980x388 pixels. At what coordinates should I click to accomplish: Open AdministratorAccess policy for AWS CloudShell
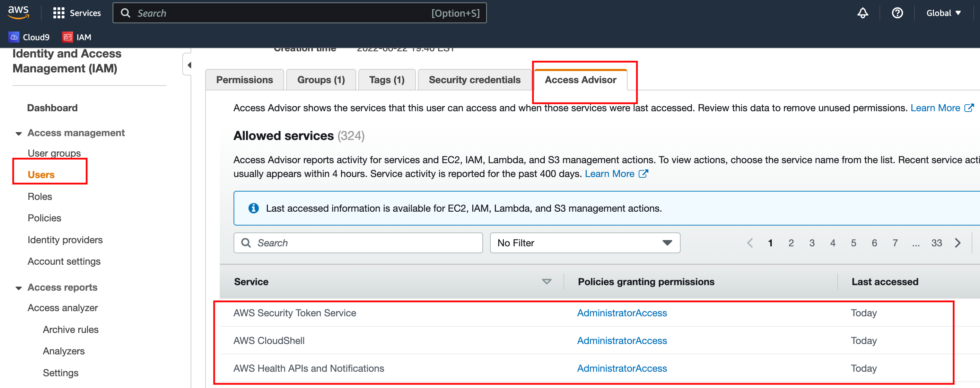(x=622, y=341)
